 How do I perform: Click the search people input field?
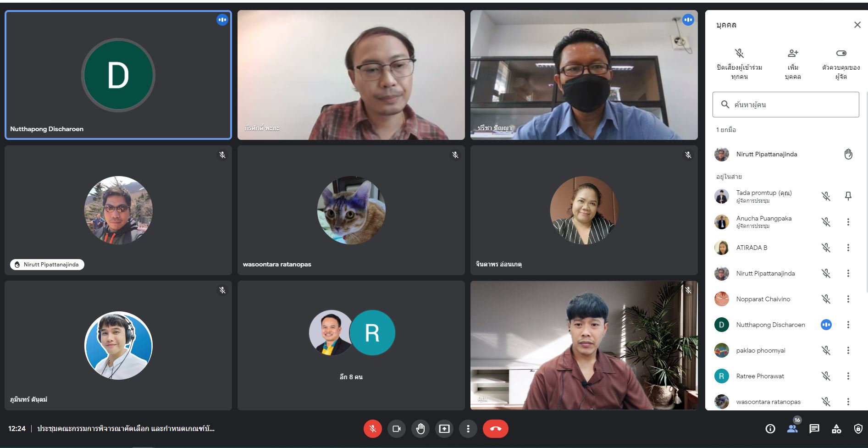(786, 105)
